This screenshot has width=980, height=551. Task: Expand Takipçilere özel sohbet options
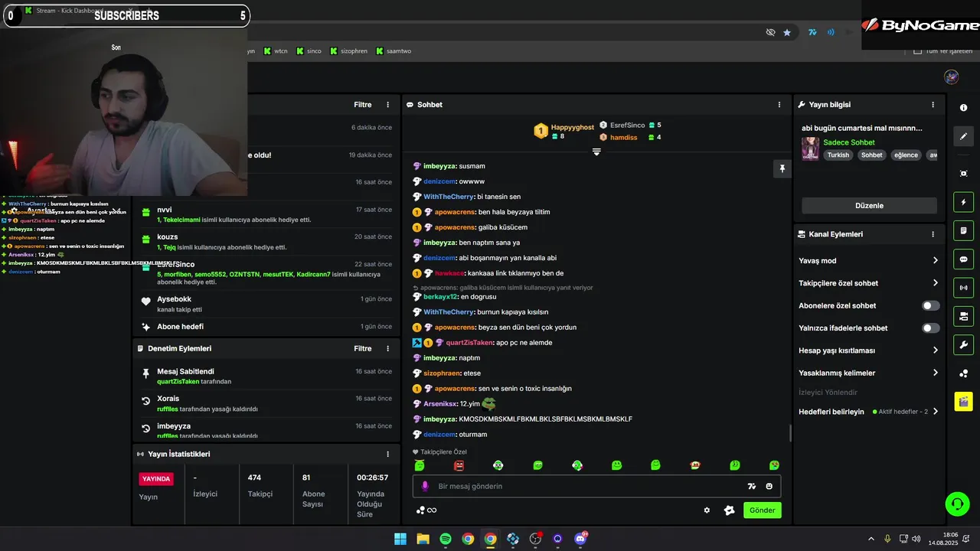(868, 283)
